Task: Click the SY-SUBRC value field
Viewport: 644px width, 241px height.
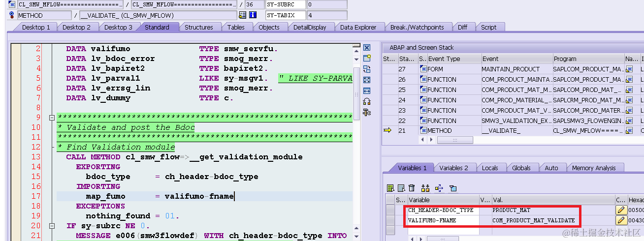Action: pyautogui.click(x=326, y=4)
